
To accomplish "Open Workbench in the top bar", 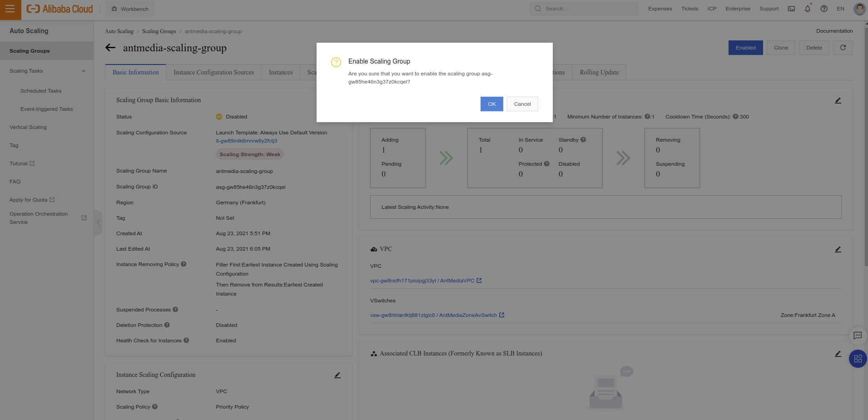I will coord(130,9).
